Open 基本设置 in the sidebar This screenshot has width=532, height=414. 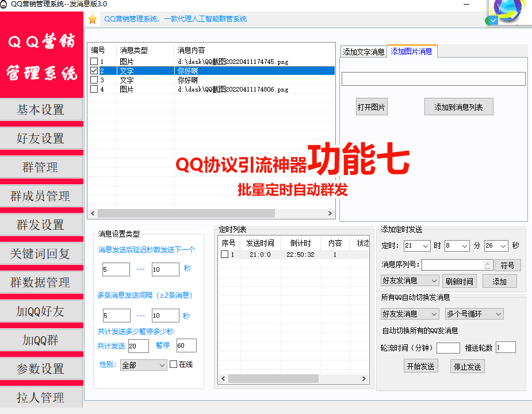[41, 109]
